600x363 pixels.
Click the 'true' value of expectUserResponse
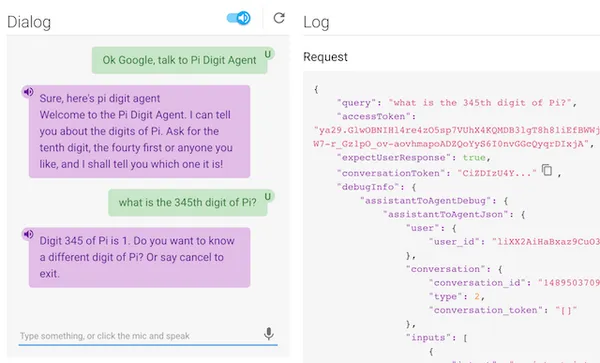(474, 158)
